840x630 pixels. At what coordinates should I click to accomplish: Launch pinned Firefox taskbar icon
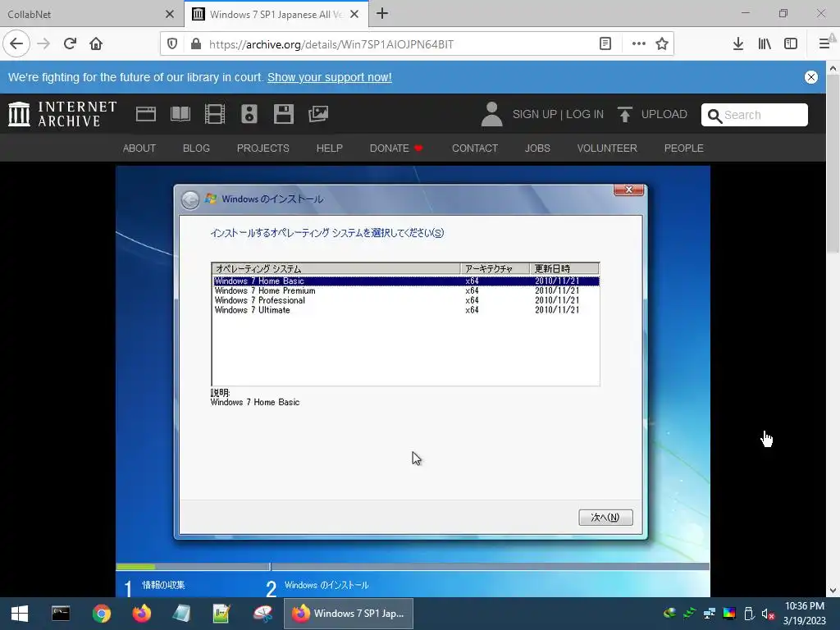point(141,614)
